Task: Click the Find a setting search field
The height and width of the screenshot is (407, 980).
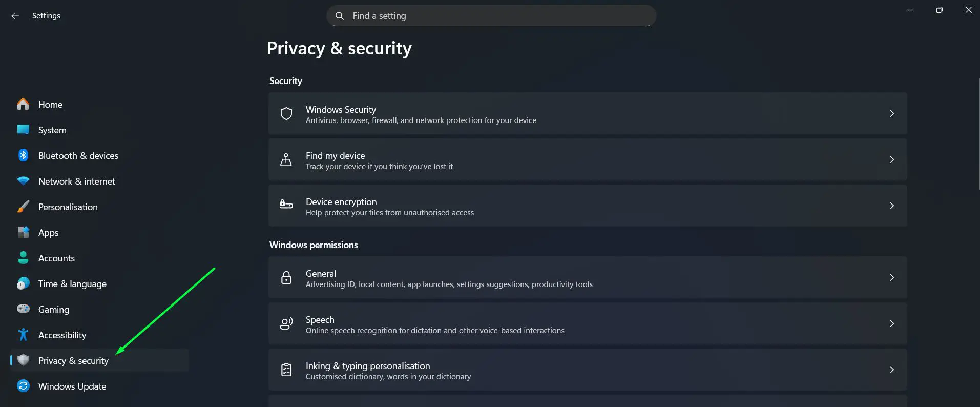Action: [490, 16]
